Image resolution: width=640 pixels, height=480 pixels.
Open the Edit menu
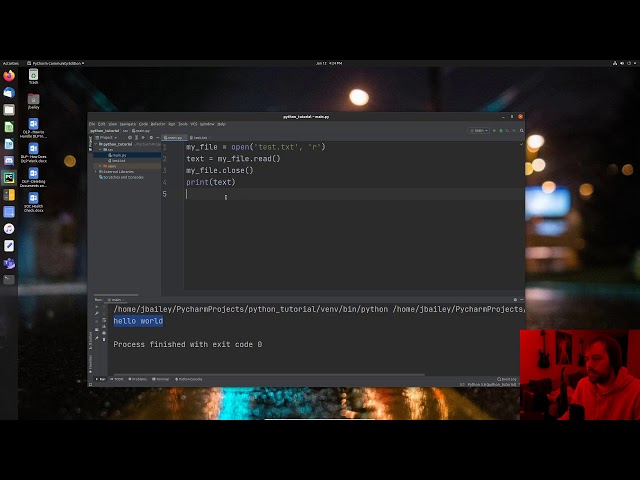click(101, 124)
